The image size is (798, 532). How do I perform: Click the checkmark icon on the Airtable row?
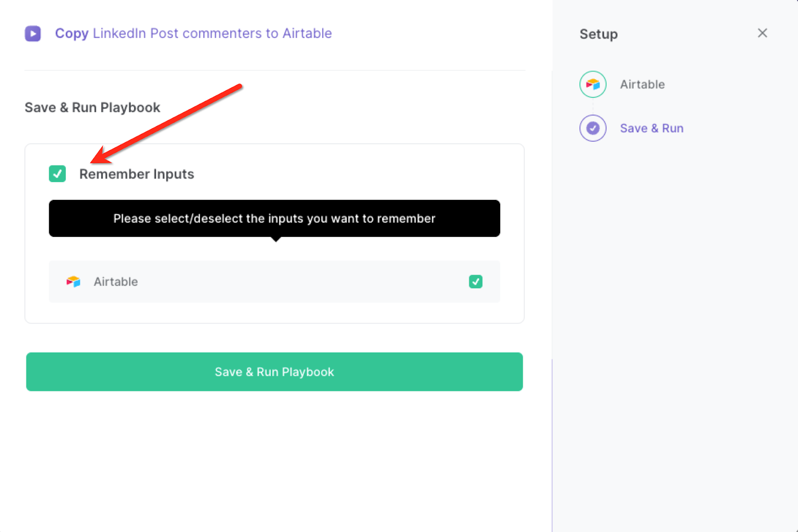pos(475,282)
